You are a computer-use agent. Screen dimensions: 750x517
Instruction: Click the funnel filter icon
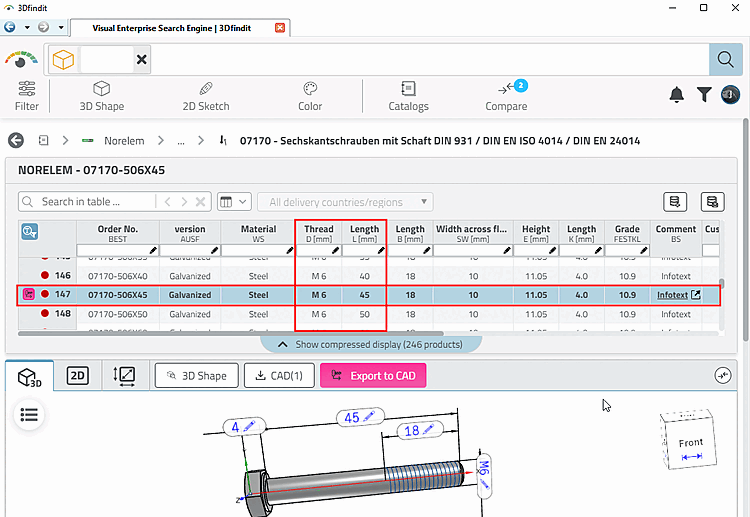point(704,95)
